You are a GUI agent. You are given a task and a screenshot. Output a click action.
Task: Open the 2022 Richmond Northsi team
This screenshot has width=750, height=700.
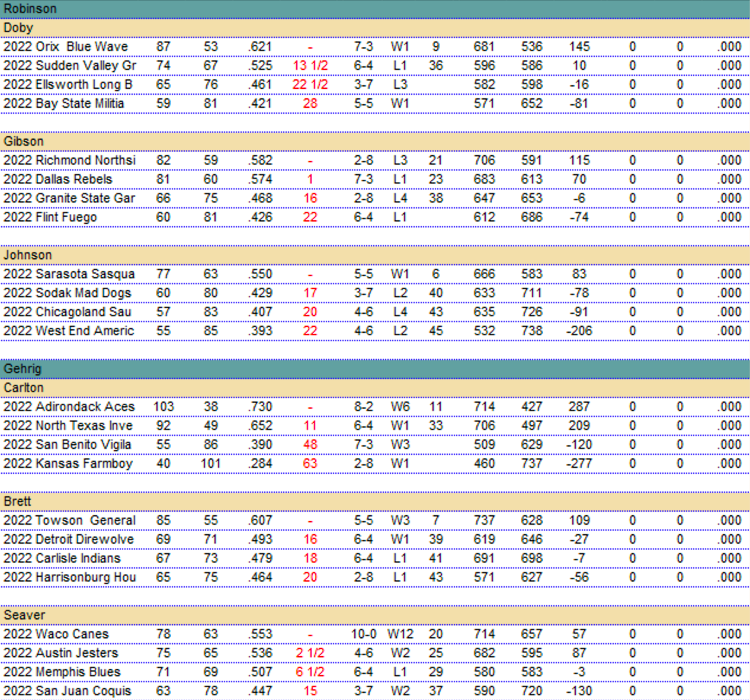[69, 160]
